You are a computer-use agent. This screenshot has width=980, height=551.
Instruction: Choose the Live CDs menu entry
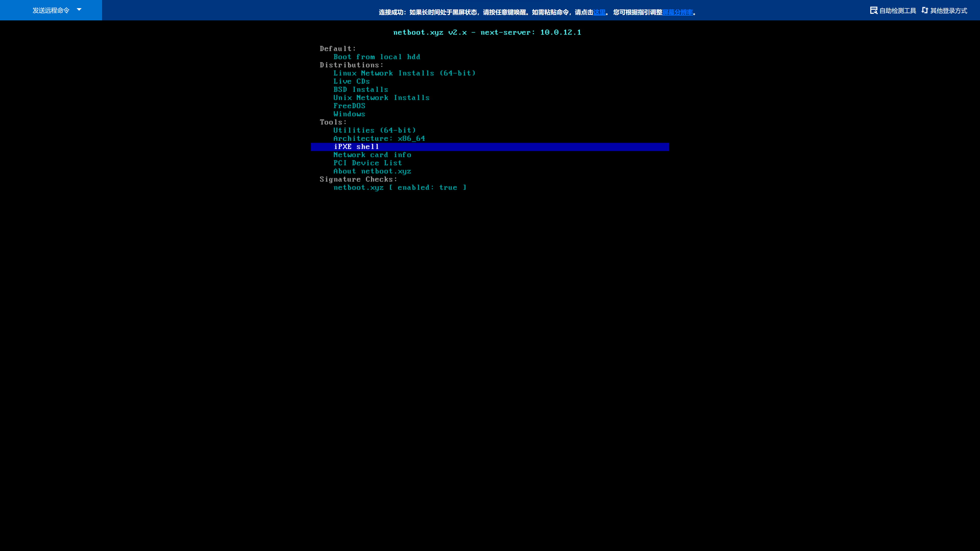[351, 81]
